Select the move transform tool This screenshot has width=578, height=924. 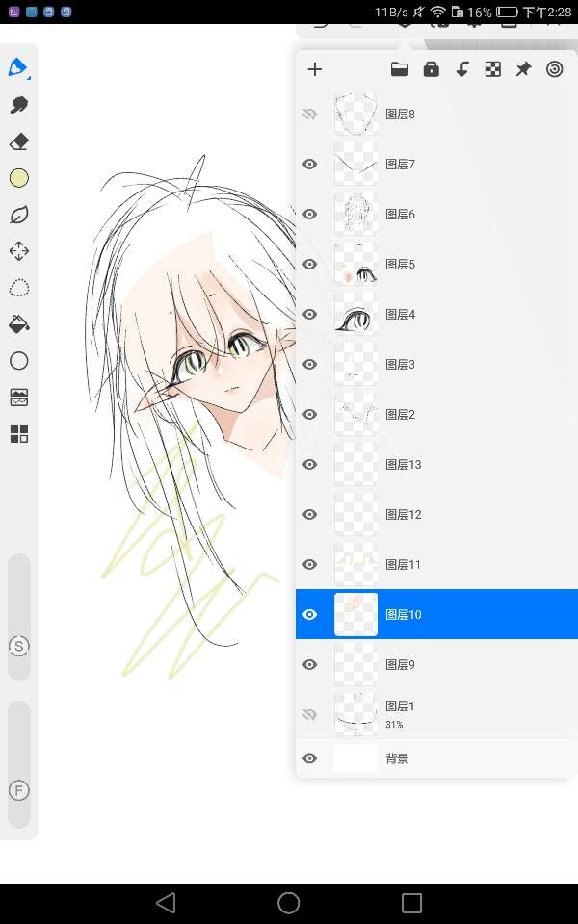pos(18,251)
